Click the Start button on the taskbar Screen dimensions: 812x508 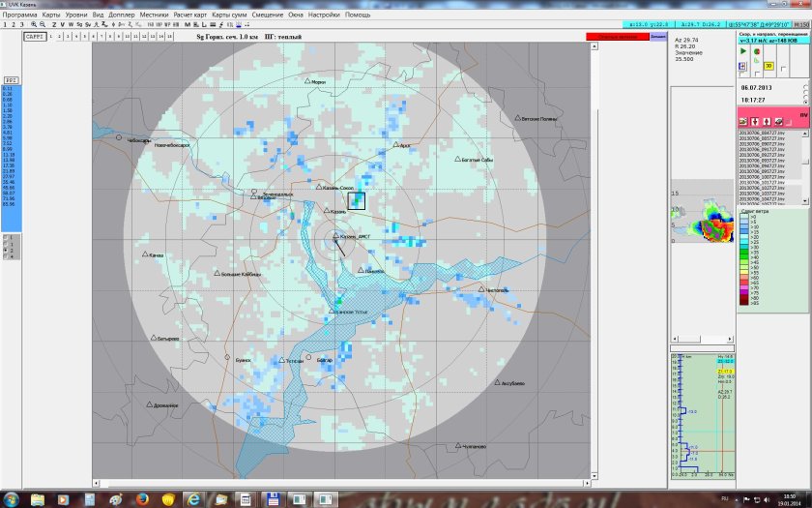pyautogui.click(x=12, y=499)
